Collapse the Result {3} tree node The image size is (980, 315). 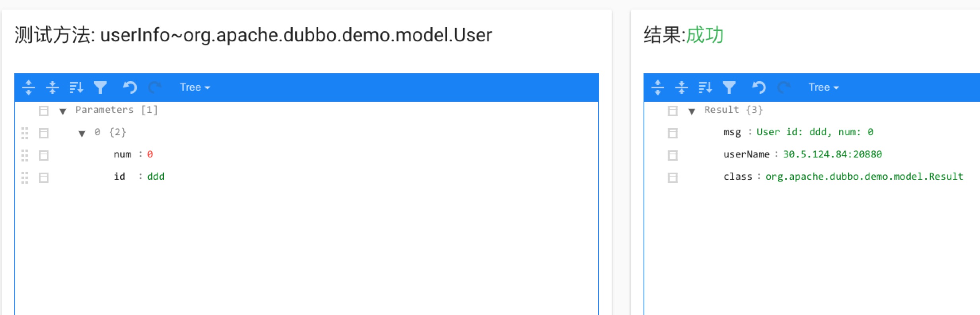(x=692, y=111)
